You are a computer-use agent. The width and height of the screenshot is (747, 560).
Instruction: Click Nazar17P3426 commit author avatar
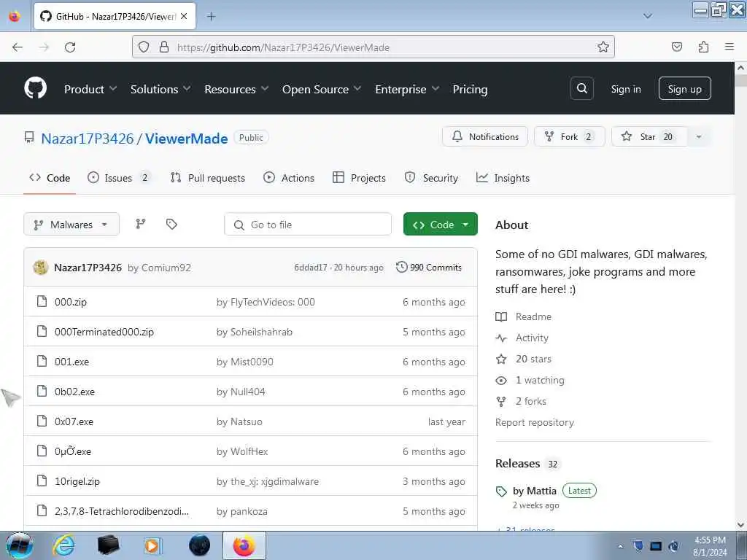[x=41, y=267]
